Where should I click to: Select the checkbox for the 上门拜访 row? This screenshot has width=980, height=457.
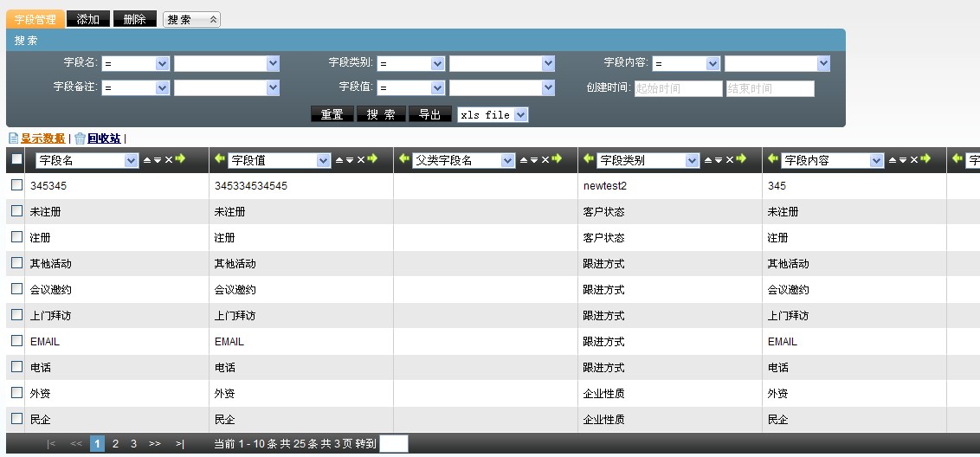[x=16, y=315]
